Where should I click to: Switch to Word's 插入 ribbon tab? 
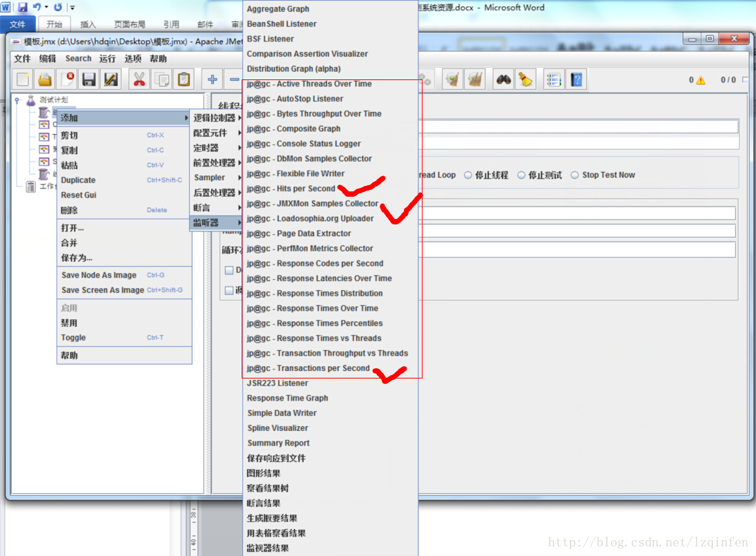pyautogui.click(x=88, y=25)
